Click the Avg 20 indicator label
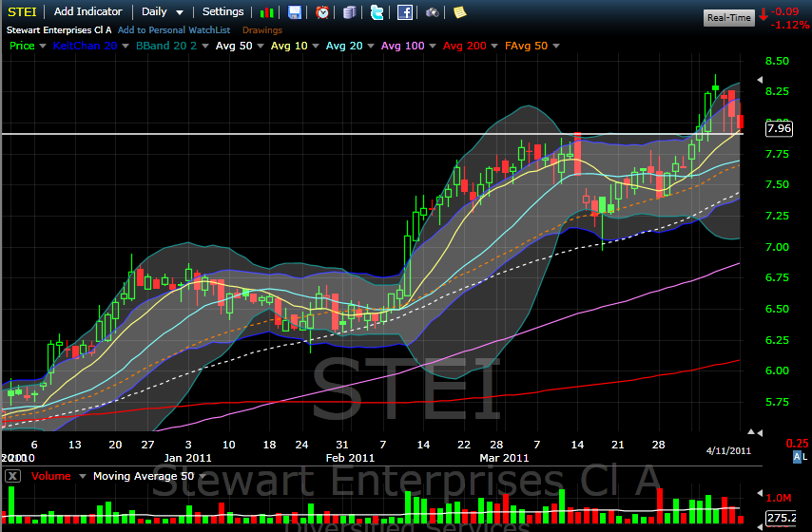Viewport: 812px width, 532px height. (x=344, y=46)
